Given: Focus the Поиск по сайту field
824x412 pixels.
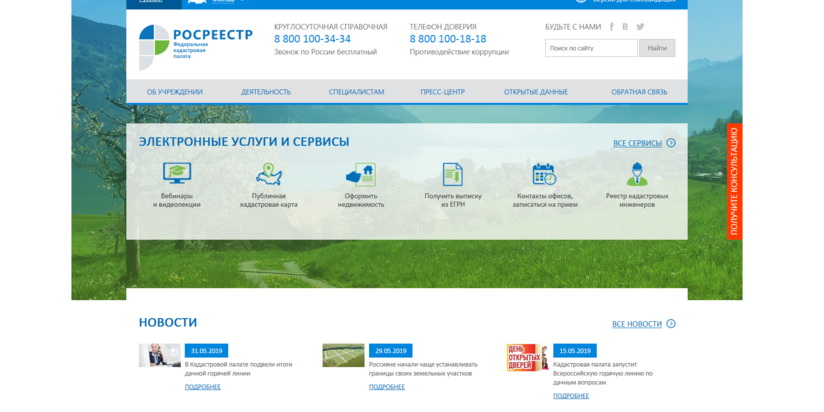Looking at the screenshot, I should [x=591, y=48].
